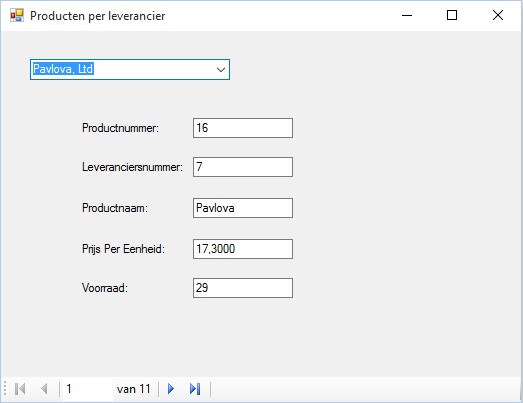523x403 pixels.
Task: Click the 'van 11' record count label
Action: (134, 389)
